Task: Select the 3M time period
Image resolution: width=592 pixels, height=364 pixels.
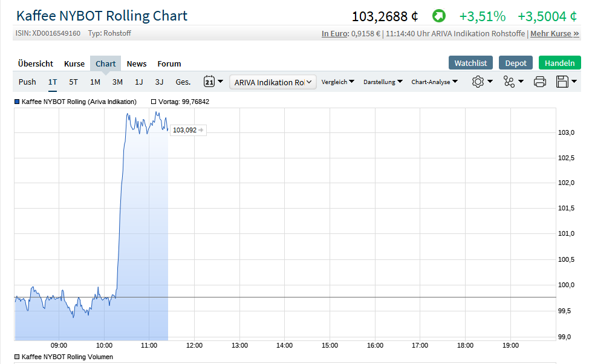Action: [117, 82]
